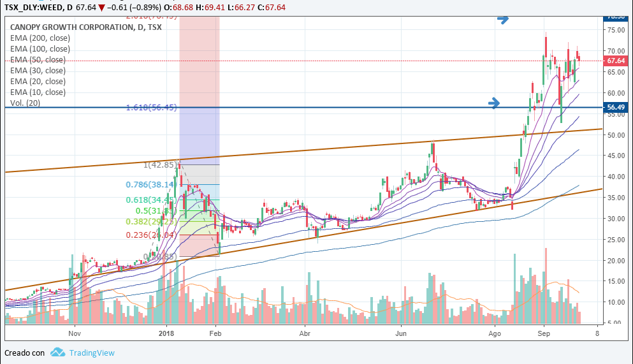633x364 pixels.
Task: Click the Vol. (20) indicator label
Action: [25, 103]
